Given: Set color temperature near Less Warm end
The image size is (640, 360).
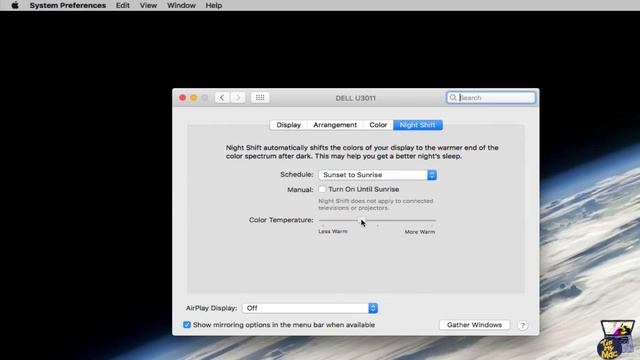Looking at the screenshot, I should 323,220.
